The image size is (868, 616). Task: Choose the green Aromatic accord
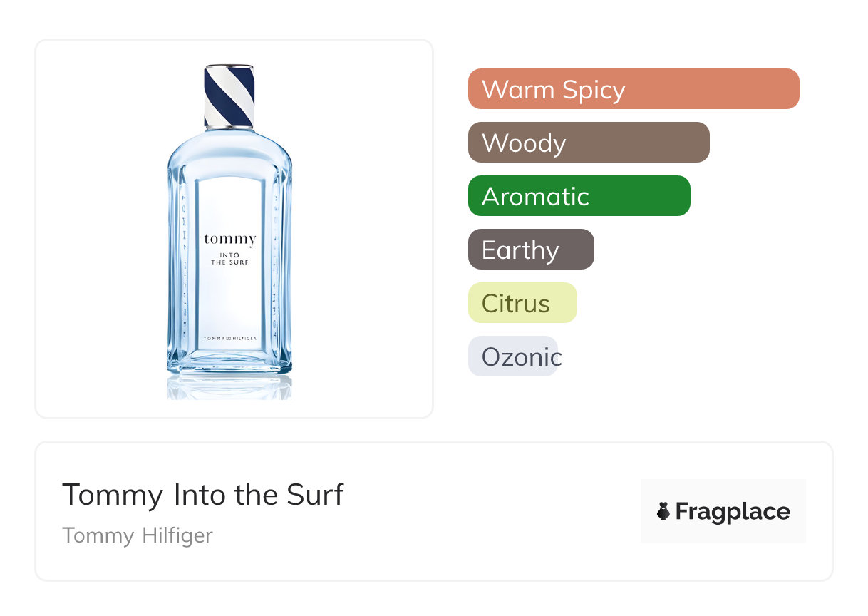coord(579,196)
